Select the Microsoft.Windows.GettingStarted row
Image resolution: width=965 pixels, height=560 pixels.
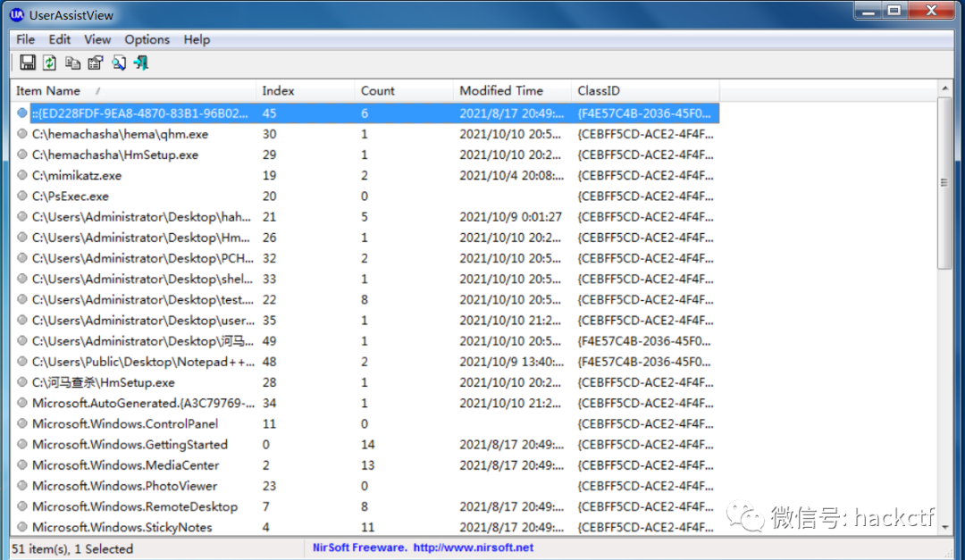365,444
